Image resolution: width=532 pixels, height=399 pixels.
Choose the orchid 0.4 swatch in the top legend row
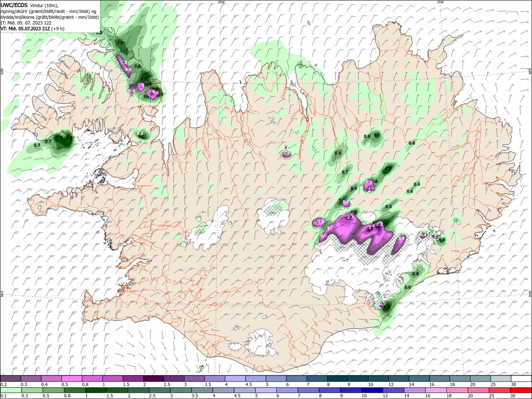click(52, 379)
